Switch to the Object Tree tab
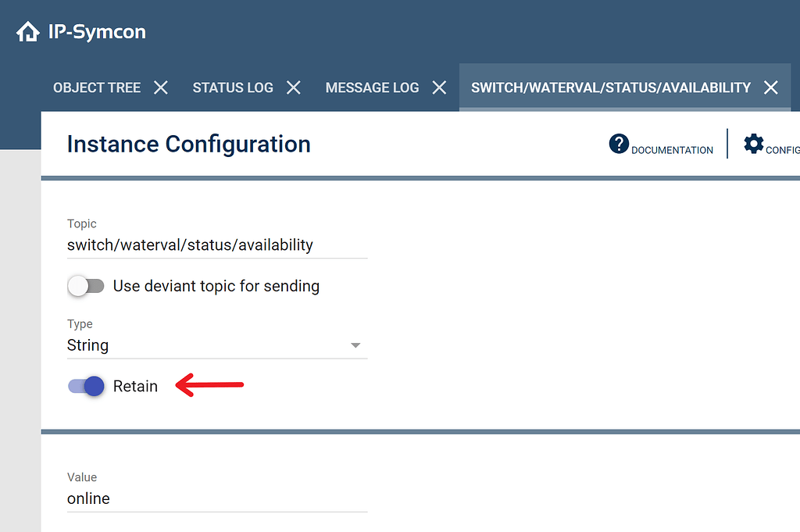 [x=97, y=87]
